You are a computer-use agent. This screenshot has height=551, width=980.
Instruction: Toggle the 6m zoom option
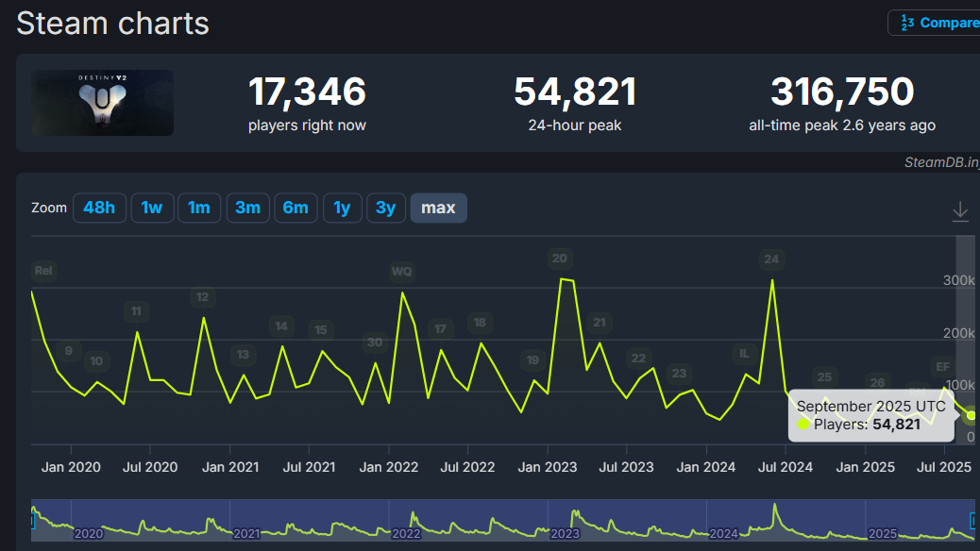[x=296, y=208]
